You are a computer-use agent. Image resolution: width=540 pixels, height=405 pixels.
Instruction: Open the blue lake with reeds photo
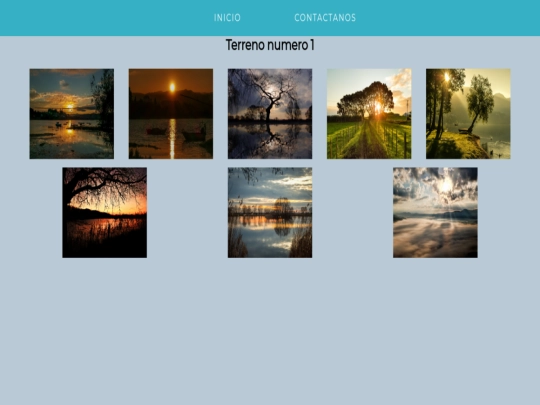click(270, 212)
